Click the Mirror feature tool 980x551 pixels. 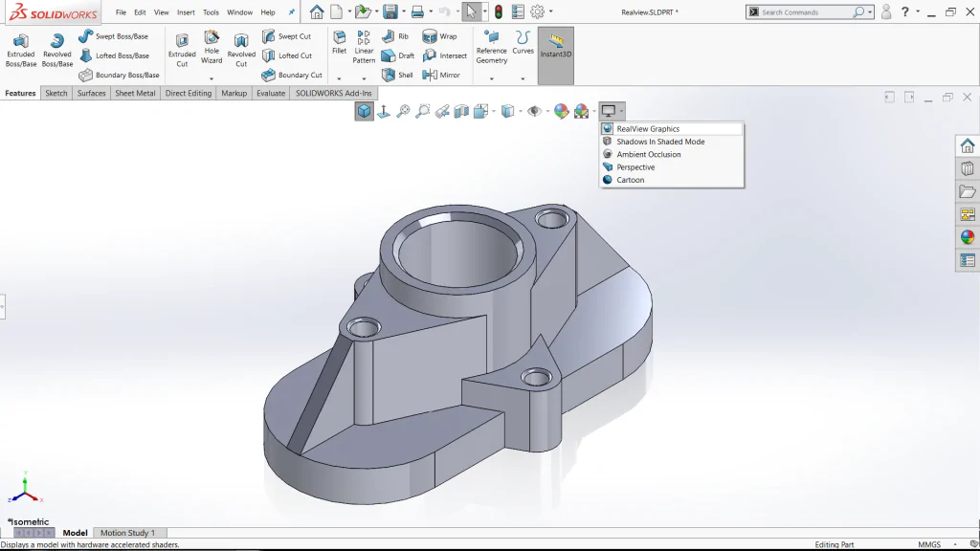(x=441, y=75)
